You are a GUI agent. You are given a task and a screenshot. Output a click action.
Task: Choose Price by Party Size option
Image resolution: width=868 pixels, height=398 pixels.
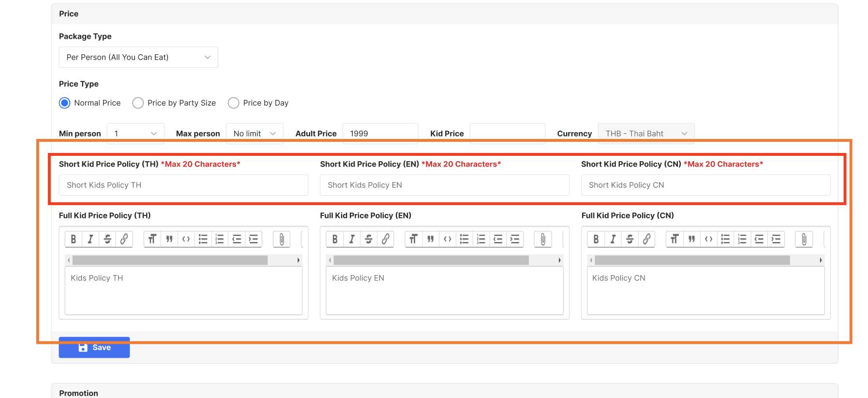[x=138, y=103]
